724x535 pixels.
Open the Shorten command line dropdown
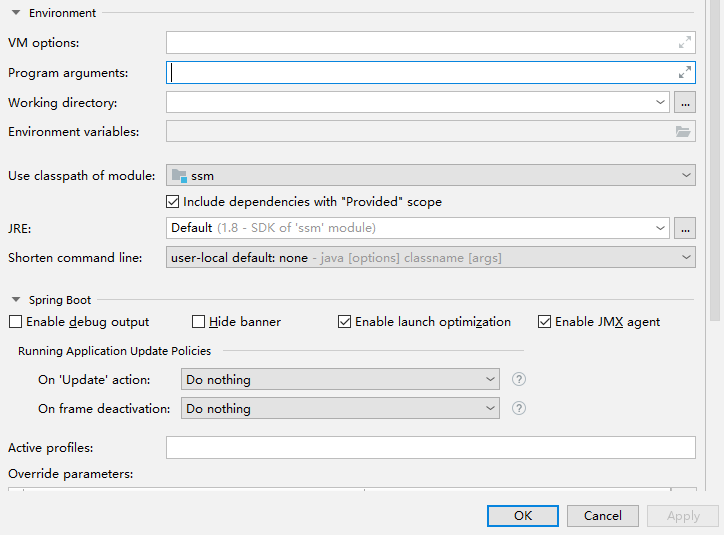(430, 257)
